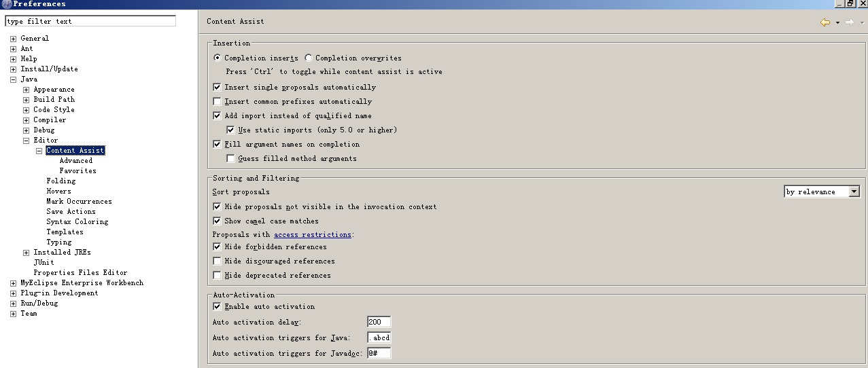
Task: Click the forward navigation arrow icon
Action: 849,22
